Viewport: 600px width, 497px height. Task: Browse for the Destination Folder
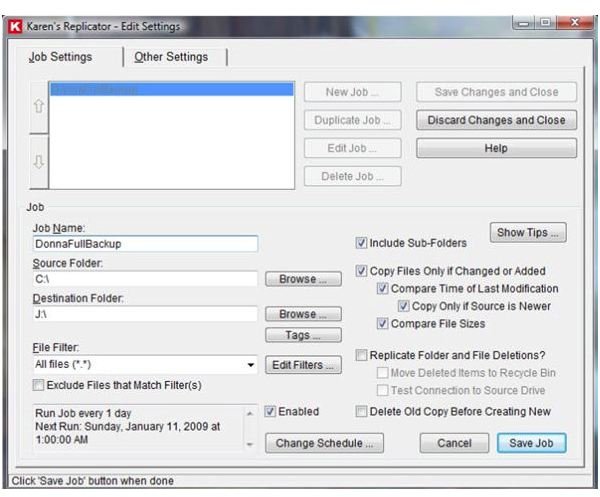click(x=303, y=314)
